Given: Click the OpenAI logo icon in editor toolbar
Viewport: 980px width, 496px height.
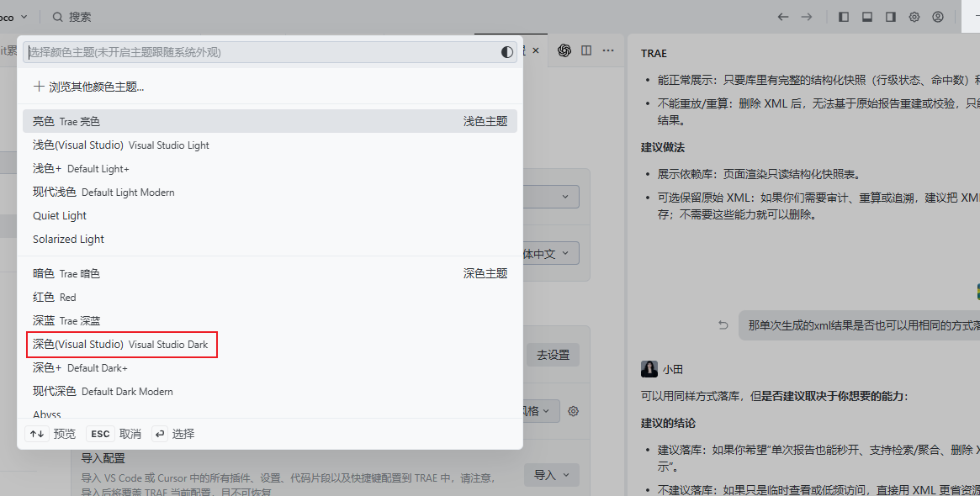Looking at the screenshot, I should [564, 50].
